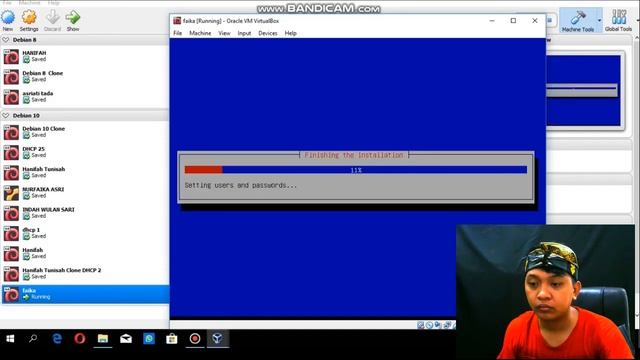The width and height of the screenshot is (640, 360).
Task: Maximize the faika VM window
Action: [x=513, y=21]
